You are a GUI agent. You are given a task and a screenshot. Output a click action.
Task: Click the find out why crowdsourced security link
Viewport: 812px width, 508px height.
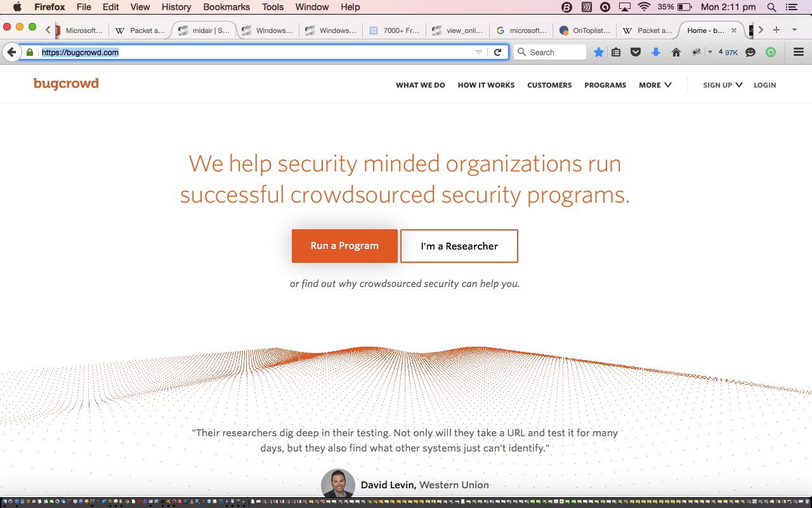(x=405, y=284)
